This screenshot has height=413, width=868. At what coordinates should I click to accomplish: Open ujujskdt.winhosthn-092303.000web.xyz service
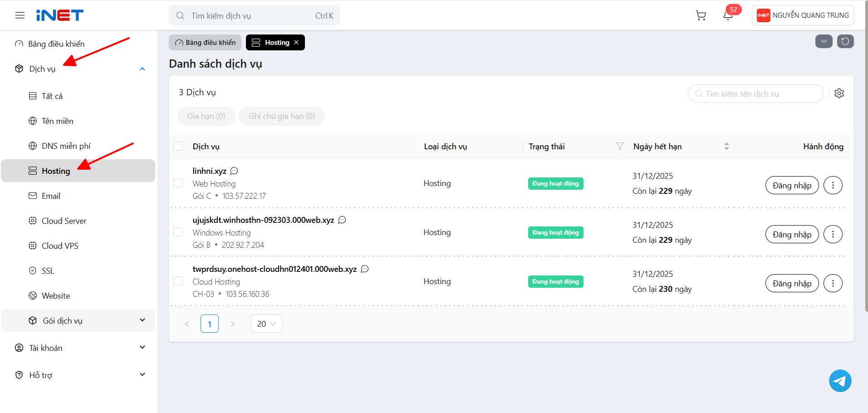(264, 220)
